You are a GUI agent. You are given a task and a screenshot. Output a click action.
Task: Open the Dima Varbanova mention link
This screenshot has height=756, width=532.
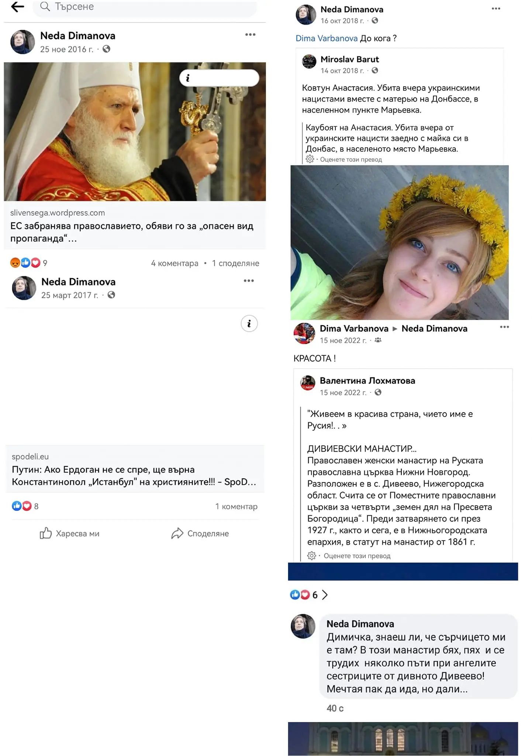327,38
